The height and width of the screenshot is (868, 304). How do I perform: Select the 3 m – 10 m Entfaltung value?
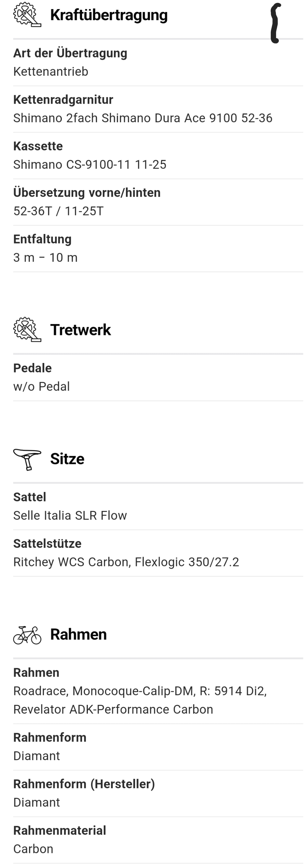pyautogui.click(x=45, y=257)
